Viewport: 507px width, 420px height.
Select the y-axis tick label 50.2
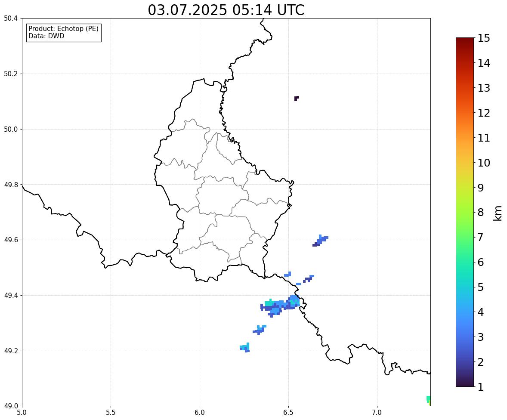click(10, 74)
